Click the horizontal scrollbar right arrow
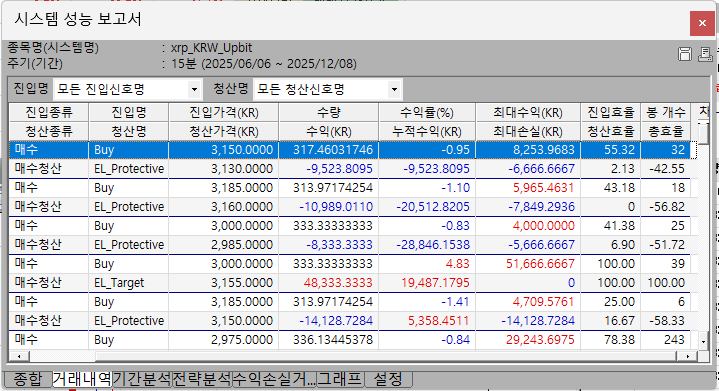 coord(687,356)
